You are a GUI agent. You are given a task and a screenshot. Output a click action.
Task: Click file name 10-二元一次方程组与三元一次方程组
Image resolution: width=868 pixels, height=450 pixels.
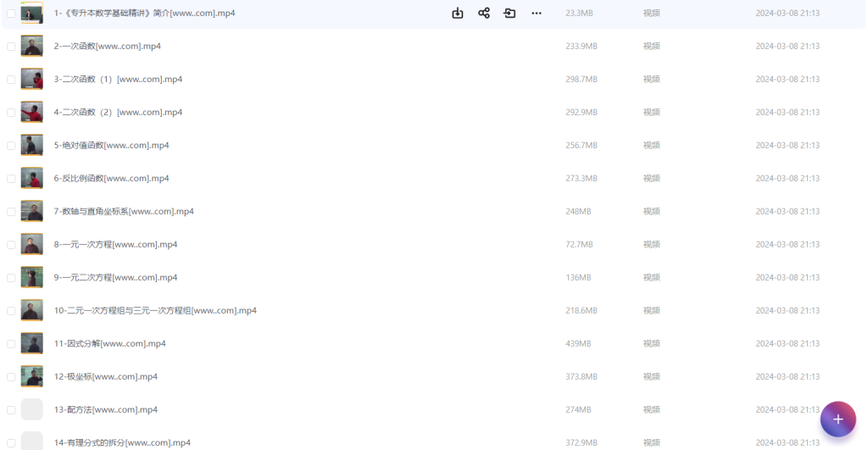(x=155, y=311)
